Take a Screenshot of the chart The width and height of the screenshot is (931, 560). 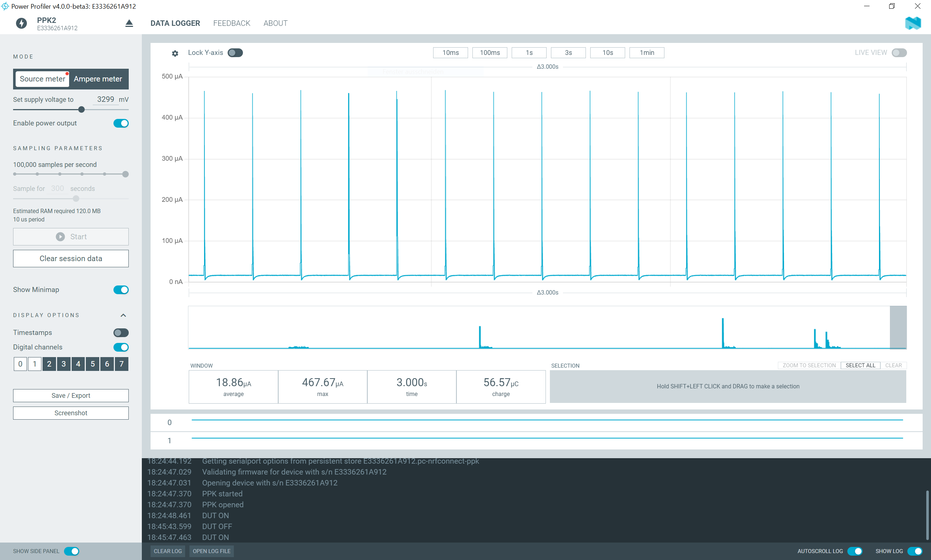coord(71,413)
